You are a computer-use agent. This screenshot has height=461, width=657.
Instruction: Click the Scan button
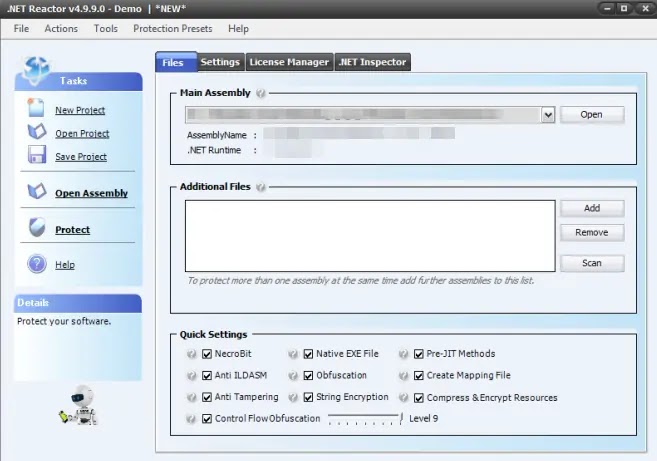click(x=592, y=263)
